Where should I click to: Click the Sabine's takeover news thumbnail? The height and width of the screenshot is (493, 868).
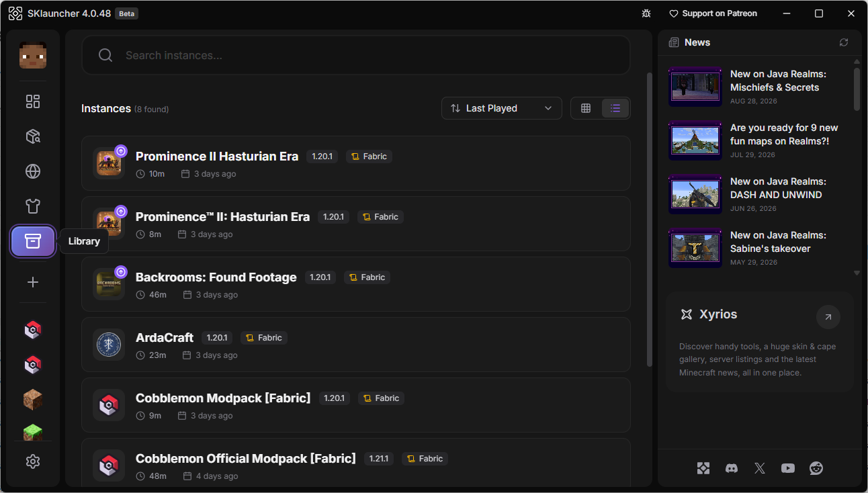695,248
